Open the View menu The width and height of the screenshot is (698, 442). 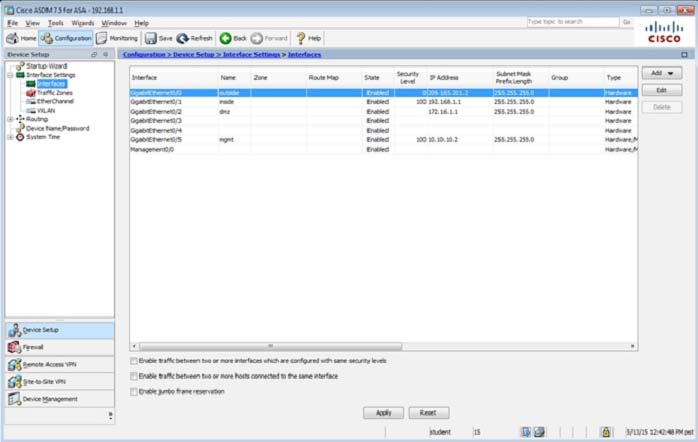point(32,23)
